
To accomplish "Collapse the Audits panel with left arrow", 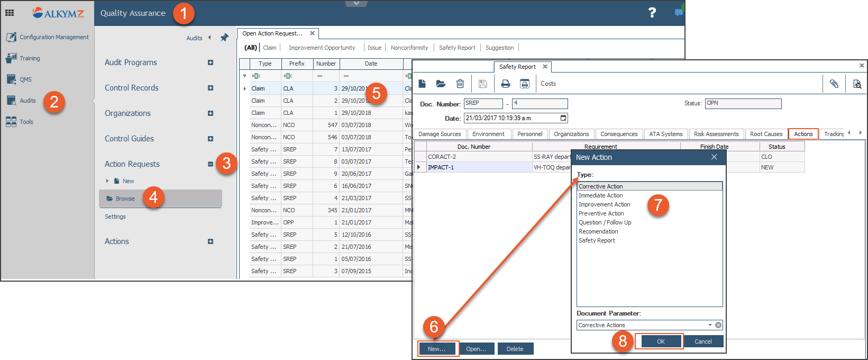I will pos(209,38).
